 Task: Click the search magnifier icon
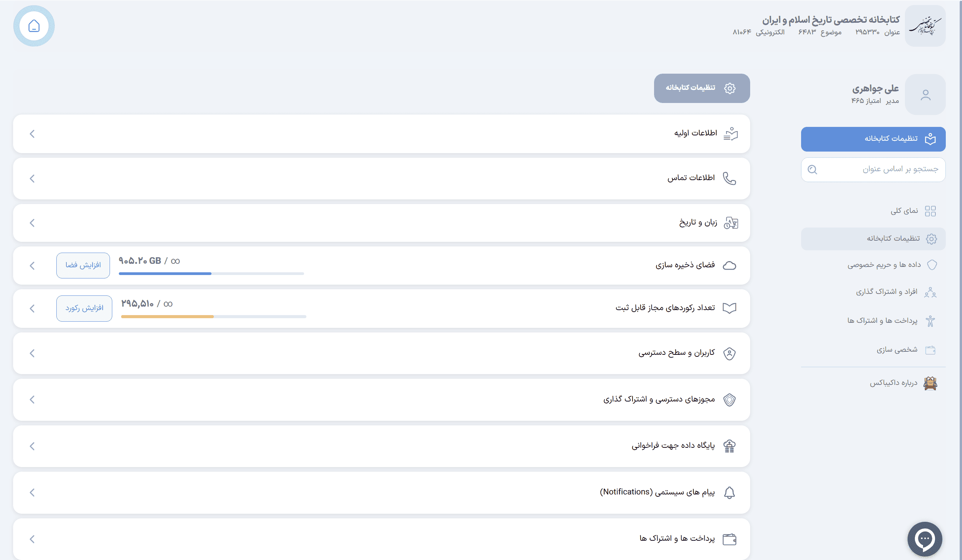pos(812,170)
